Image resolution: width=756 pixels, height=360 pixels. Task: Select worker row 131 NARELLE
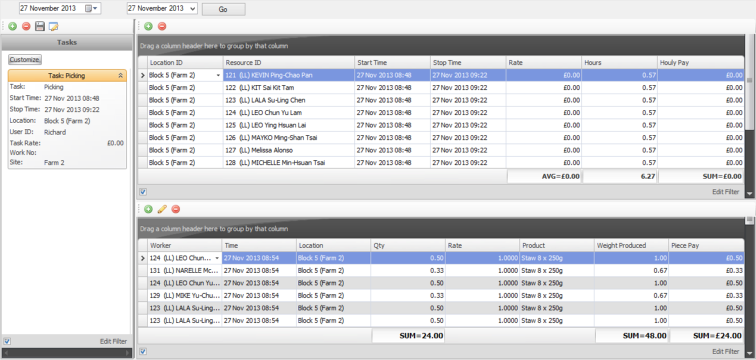coord(441,270)
